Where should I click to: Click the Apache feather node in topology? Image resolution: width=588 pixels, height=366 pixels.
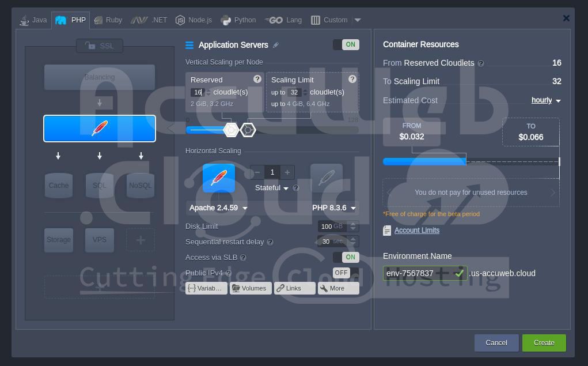pyautogui.click(x=100, y=128)
